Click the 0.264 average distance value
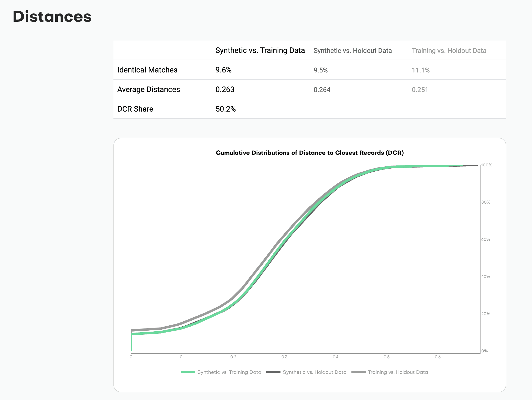Screen dimensions: 532x400 tap(322, 90)
